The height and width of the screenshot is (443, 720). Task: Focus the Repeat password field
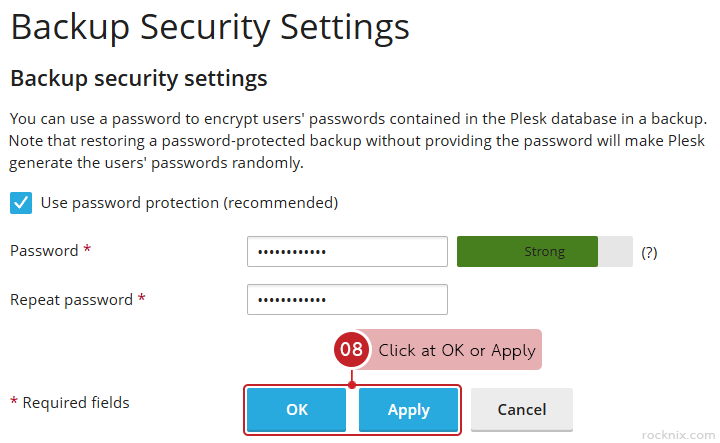347,300
